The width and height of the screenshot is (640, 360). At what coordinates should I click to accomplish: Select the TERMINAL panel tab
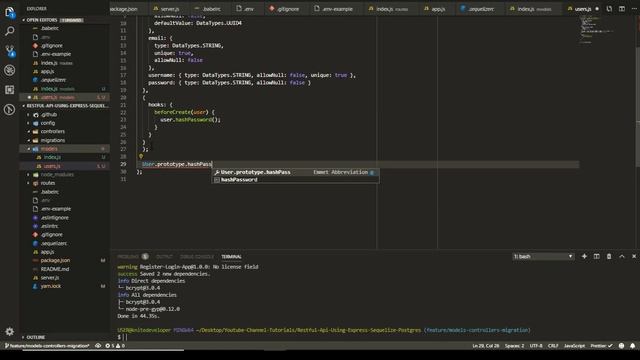[x=231, y=256]
